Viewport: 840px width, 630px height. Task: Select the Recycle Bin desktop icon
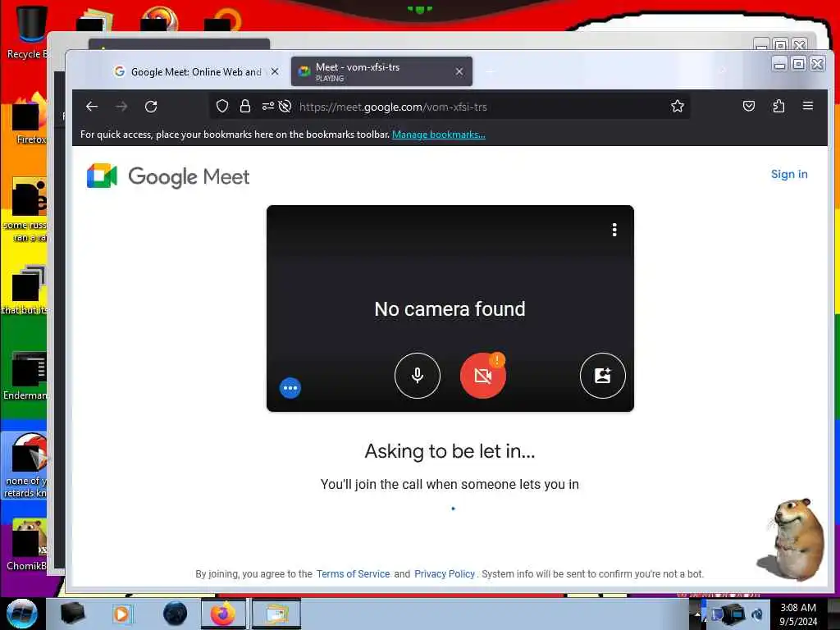click(x=27, y=32)
